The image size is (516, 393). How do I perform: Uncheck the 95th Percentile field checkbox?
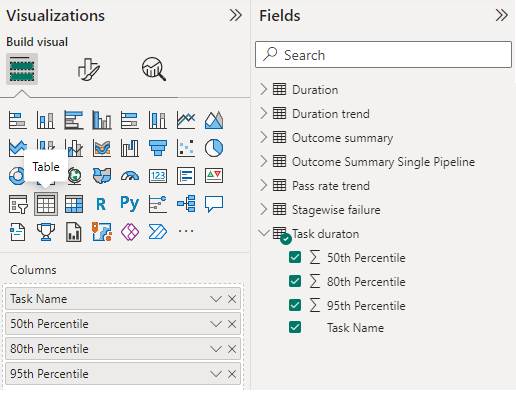pyautogui.click(x=295, y=305)
